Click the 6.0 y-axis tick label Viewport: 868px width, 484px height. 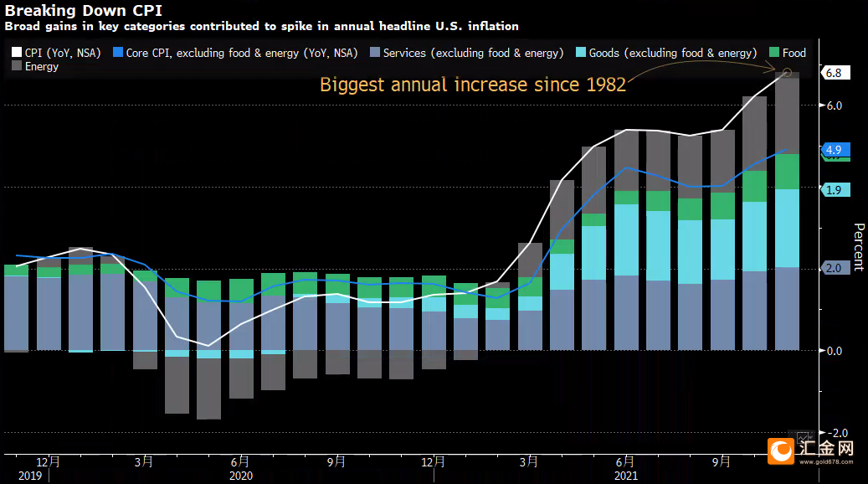coord(835,106)
